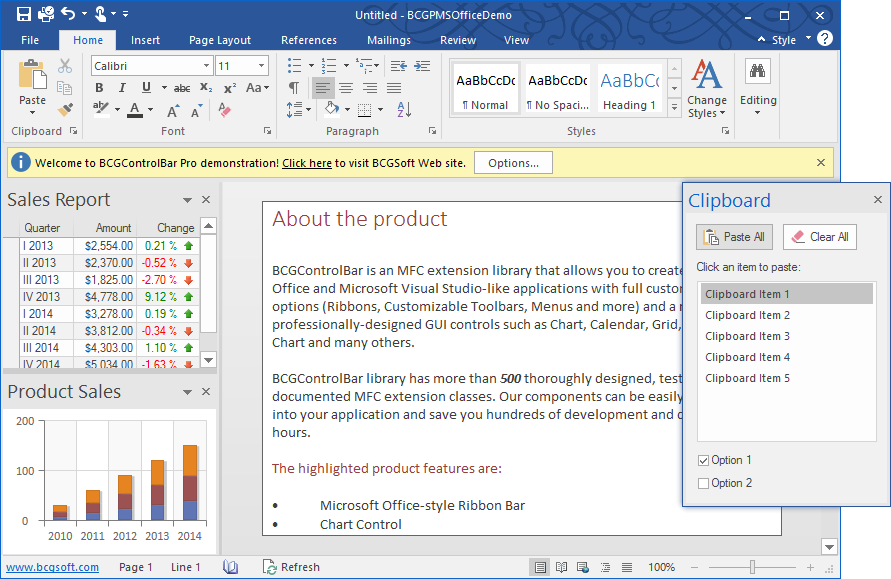This screenshot has height=579, width=891.
Task: Open the Calibri font name dropdown
Action: pos(206,66)
